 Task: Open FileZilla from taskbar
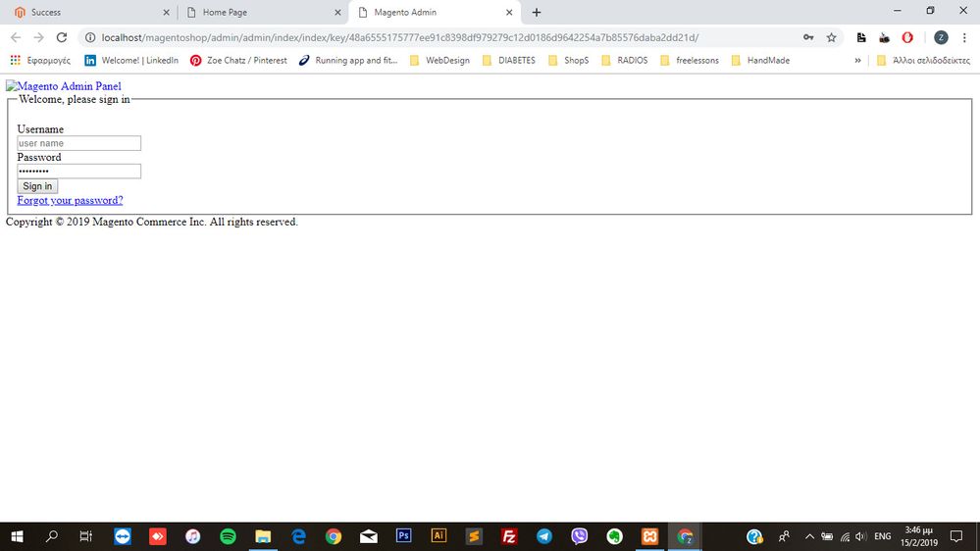509,536
